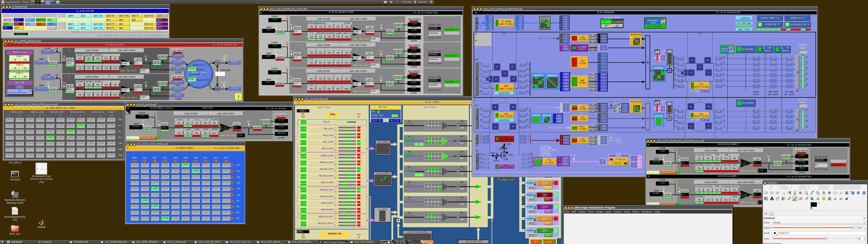Select the Eraser tool
The width and height of the screenshot is (868, 244).
801,198
